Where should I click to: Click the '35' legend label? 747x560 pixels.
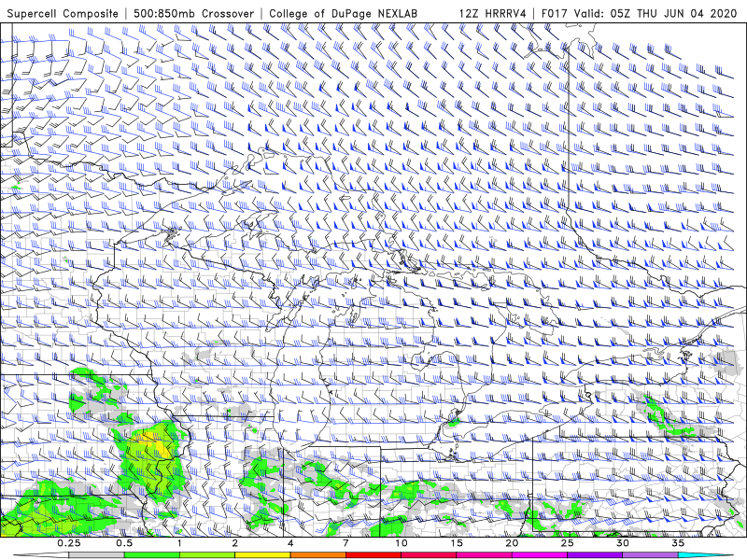pyautogui.click(x=678, y=543)
